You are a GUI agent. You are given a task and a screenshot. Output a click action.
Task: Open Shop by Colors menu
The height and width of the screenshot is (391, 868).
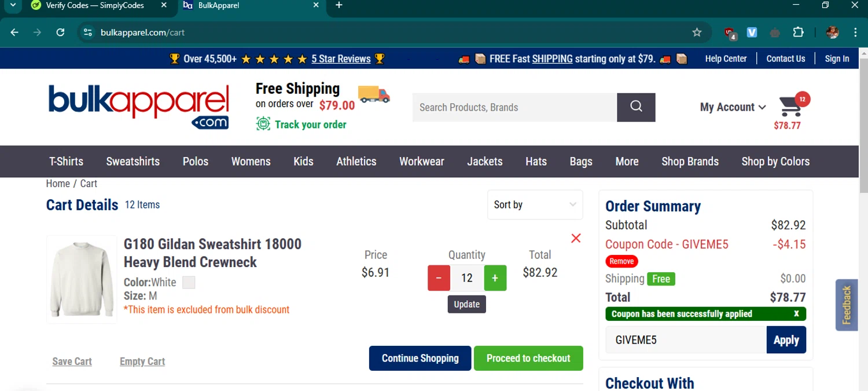click(x=775, y=162)
